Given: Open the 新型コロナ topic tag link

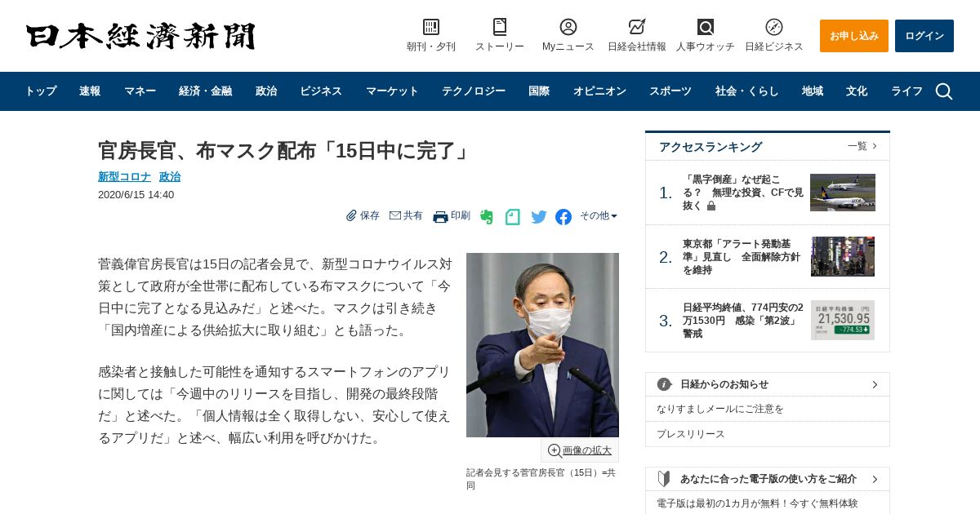Looking at the screenshot, I should coord(124,177).
